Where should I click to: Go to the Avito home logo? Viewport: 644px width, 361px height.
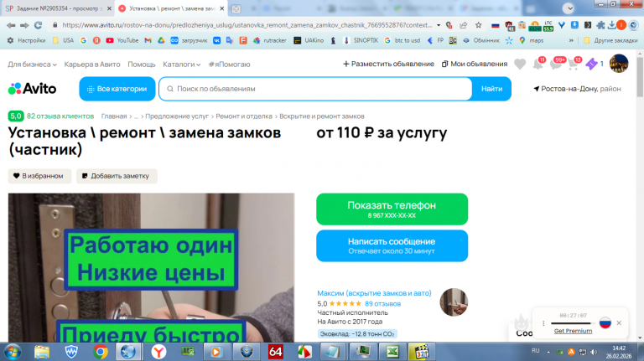tap(32, 89)
